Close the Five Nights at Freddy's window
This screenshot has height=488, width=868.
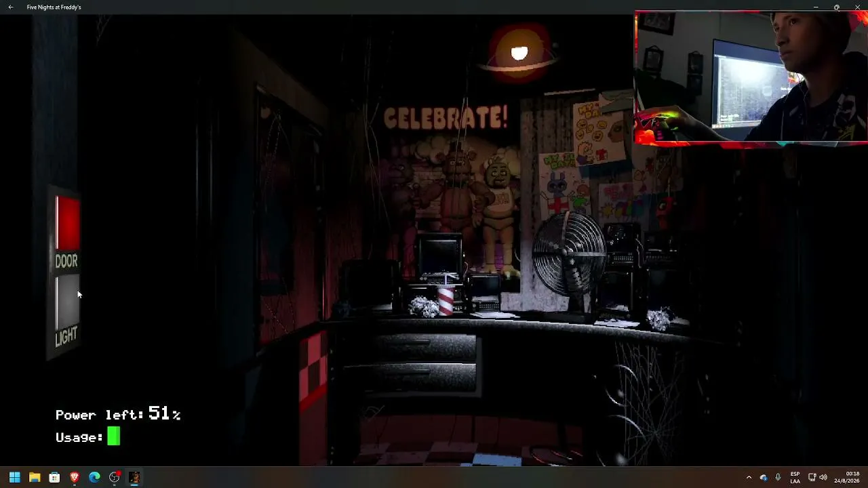pyautogui.click(x=857, y=7)
